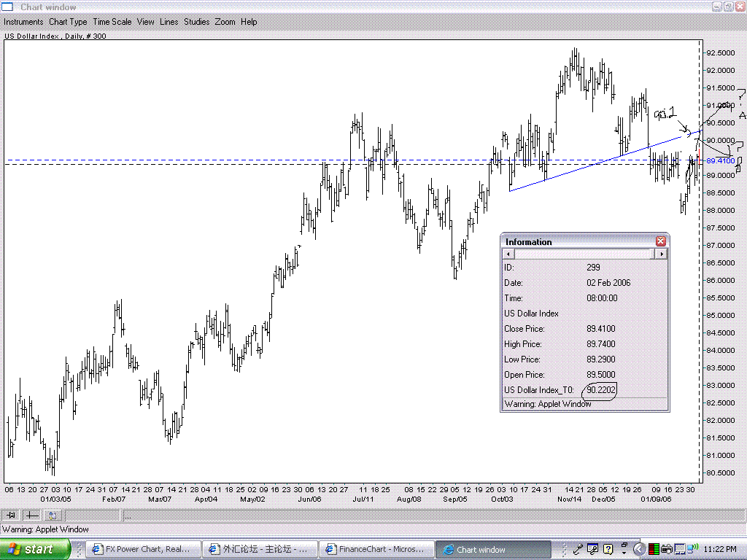Click Information panel right scroll arrow

[x=661, y=254]
